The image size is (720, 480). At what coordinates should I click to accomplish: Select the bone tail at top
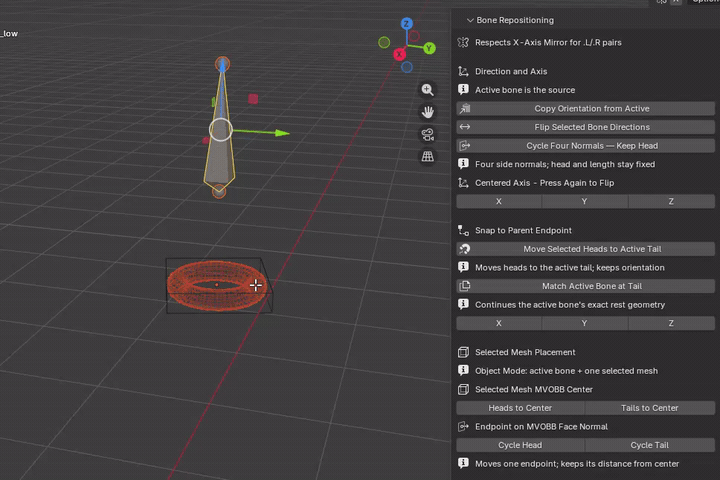(x=222, y=63)
